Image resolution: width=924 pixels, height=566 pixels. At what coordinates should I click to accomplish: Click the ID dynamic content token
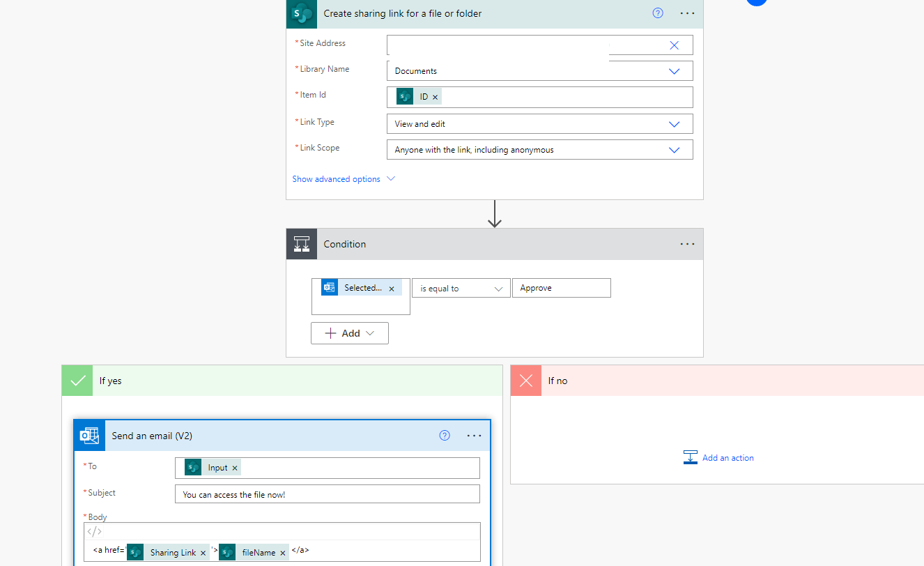(x=418, y=97)
